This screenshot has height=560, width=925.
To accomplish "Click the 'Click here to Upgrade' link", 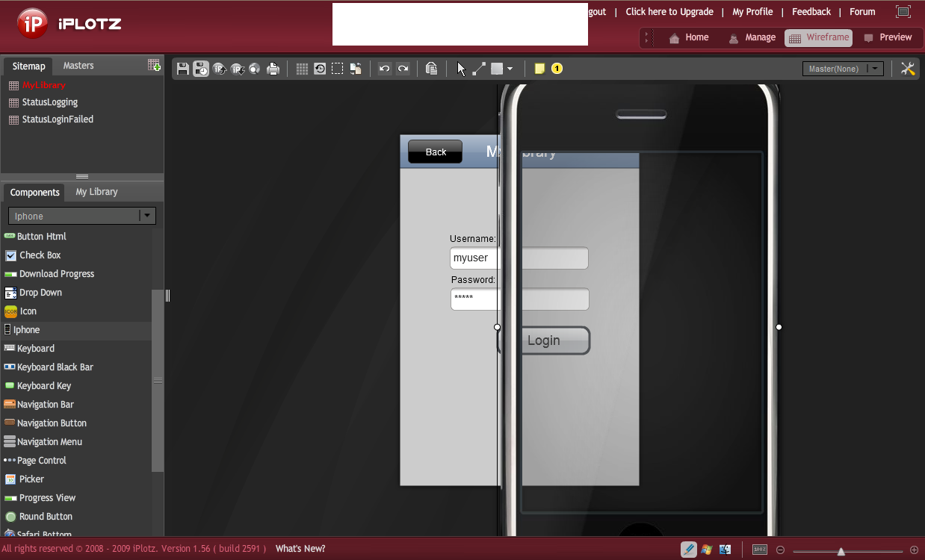I will pyautogui.click(x=669, y=12).
